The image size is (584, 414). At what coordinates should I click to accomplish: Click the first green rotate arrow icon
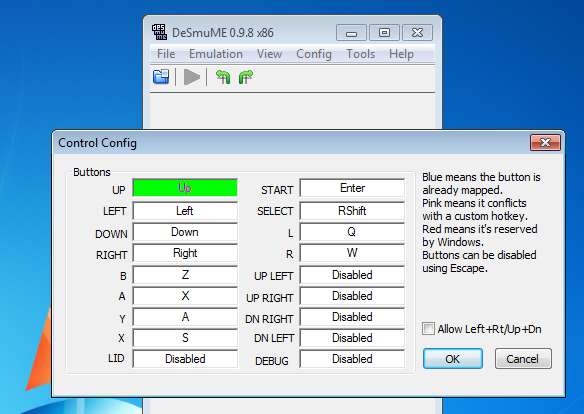(223, 77)
